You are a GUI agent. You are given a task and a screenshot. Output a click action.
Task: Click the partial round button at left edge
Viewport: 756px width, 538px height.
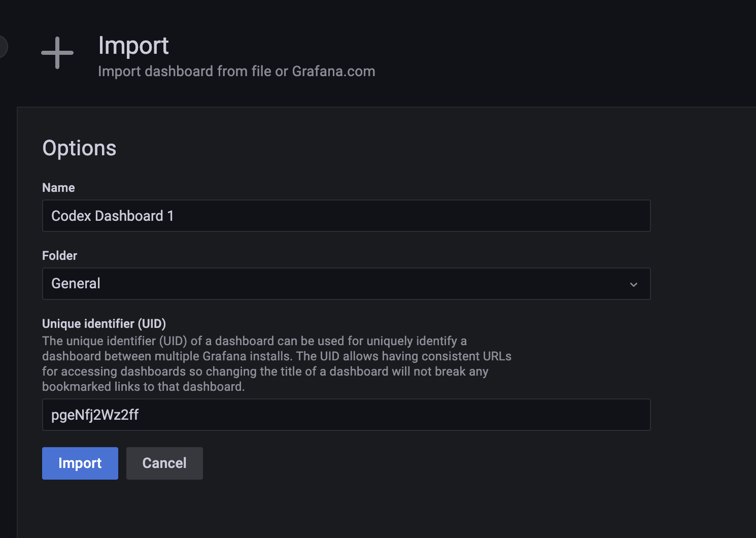click(x=3, y=47)
